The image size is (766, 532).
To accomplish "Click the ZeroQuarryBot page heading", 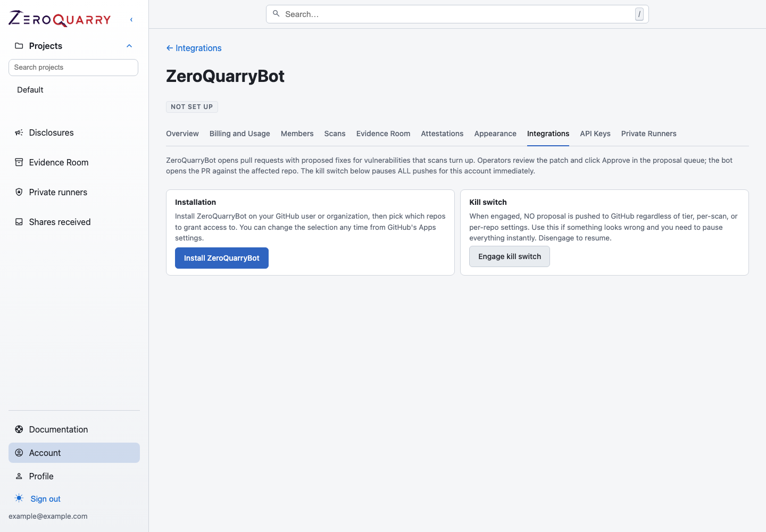I will pos(225,76).
